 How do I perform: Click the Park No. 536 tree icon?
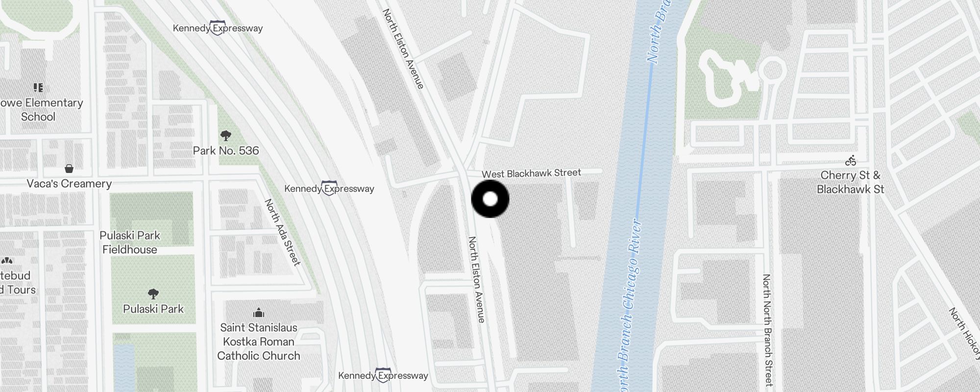[226, 135]
